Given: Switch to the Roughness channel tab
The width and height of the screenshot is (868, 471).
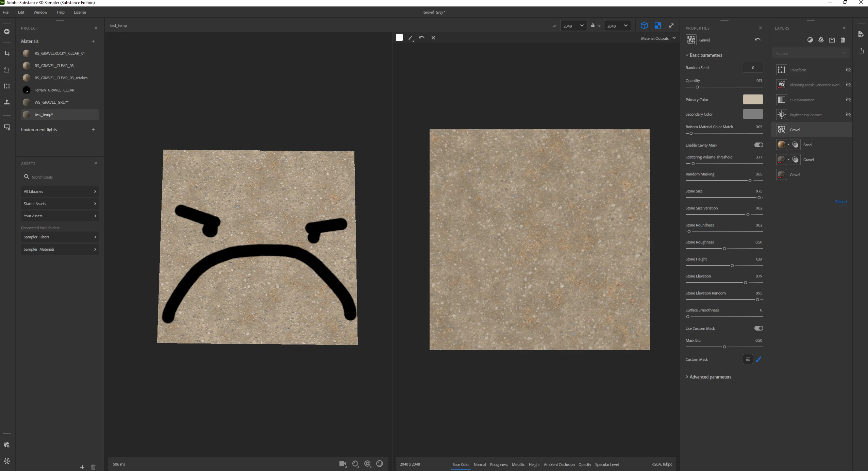Looking at the screenshot, I should (x=499, y=464).
